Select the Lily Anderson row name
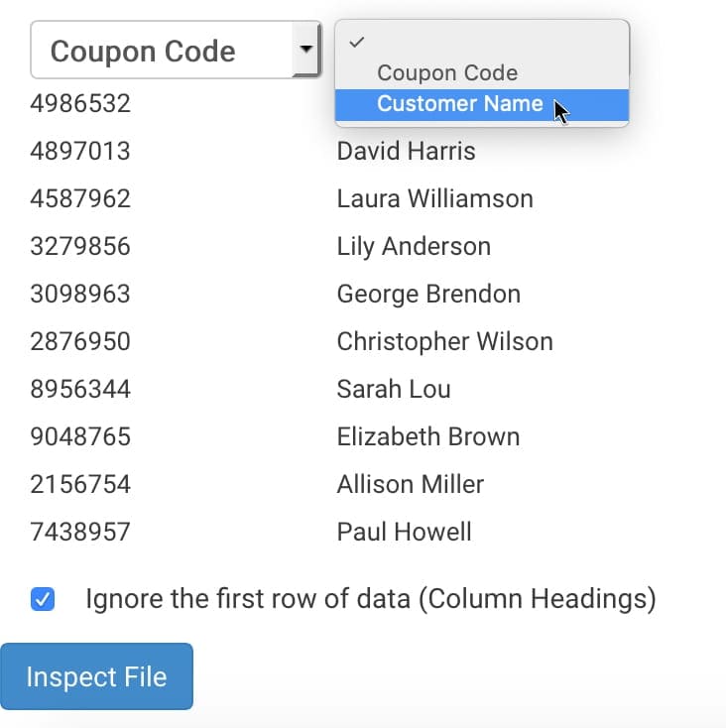Image resolution: width=726 pixels, height=728 pixels. (414, 247)
